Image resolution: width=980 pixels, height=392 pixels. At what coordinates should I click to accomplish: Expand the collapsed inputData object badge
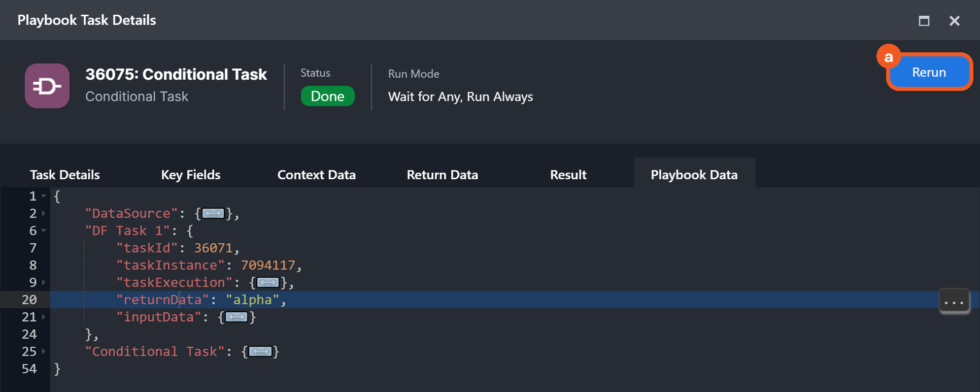click(236, 317)
